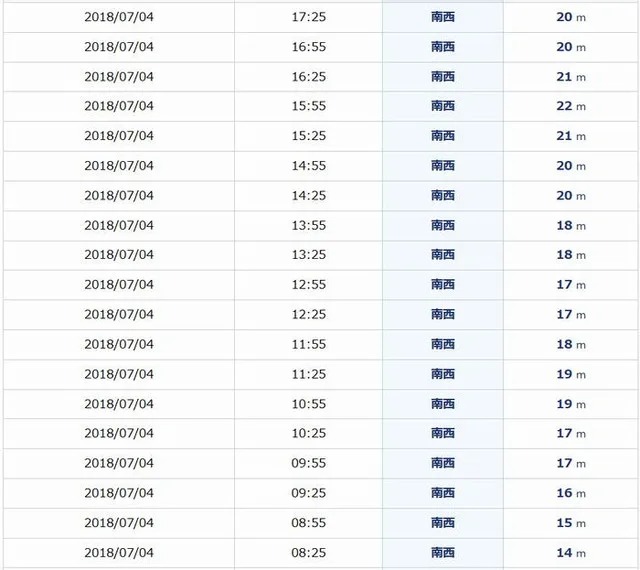Click the 16 m wind speed value
Screen dimensions: 640x570
(x=571, y=493)
